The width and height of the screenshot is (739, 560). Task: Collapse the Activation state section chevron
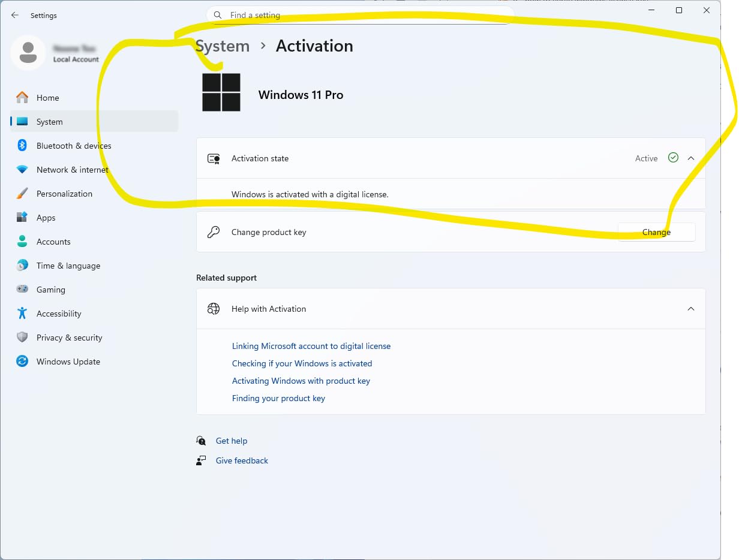691,158
